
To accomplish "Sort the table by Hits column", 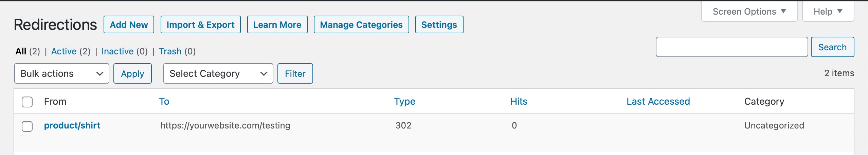I will 519,101.
